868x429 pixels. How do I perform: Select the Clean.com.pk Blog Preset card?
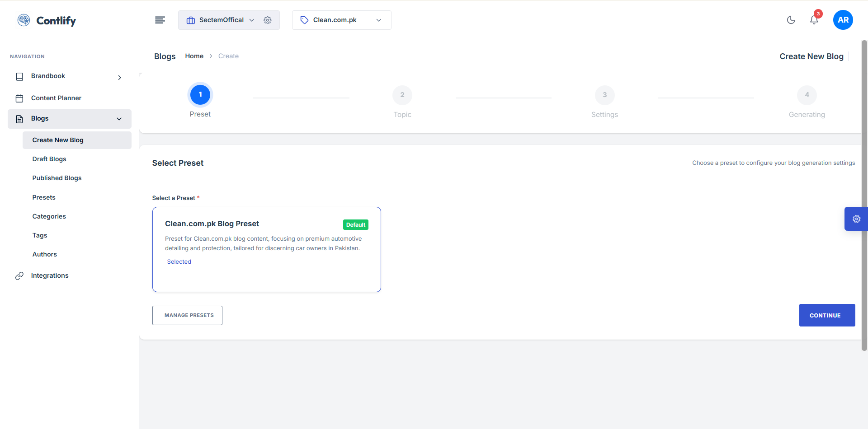267,249
